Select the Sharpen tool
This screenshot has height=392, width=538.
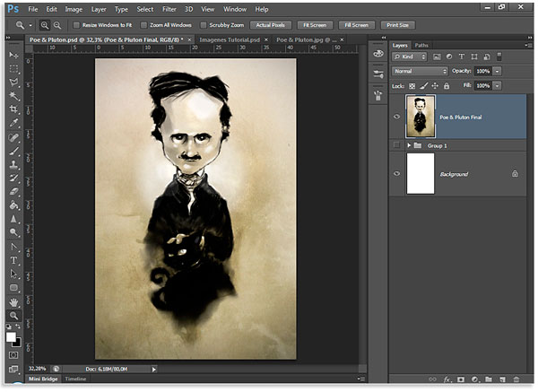13,219
